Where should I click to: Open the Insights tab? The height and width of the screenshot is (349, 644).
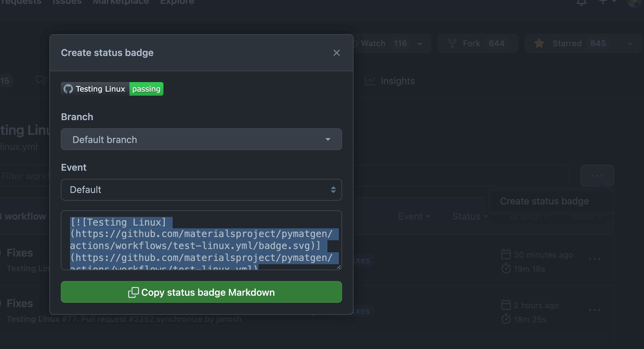pos(397,81)
